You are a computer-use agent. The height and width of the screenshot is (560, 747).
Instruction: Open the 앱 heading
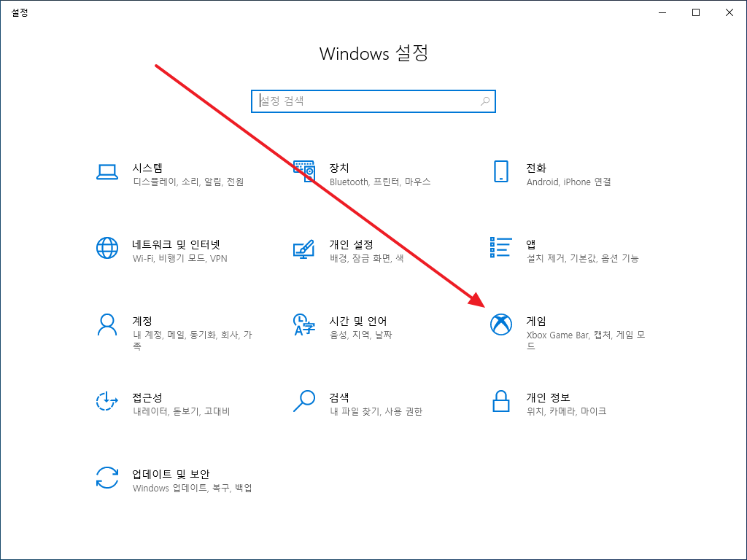[531, 244]
